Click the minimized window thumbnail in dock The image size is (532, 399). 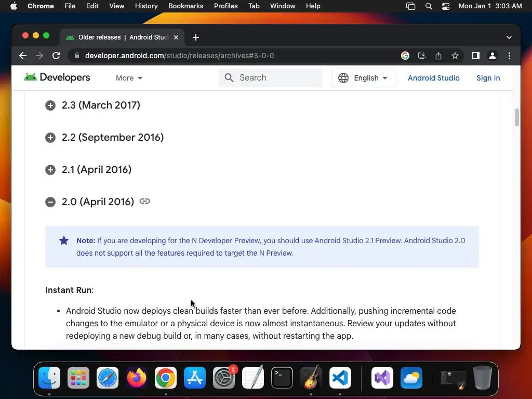click(453, 379)
